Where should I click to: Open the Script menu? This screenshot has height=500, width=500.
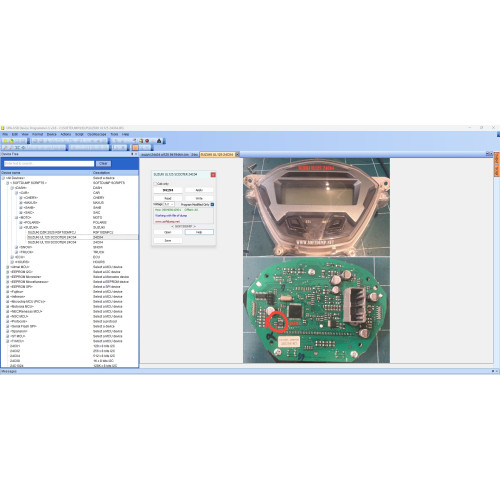click(79, 134)
